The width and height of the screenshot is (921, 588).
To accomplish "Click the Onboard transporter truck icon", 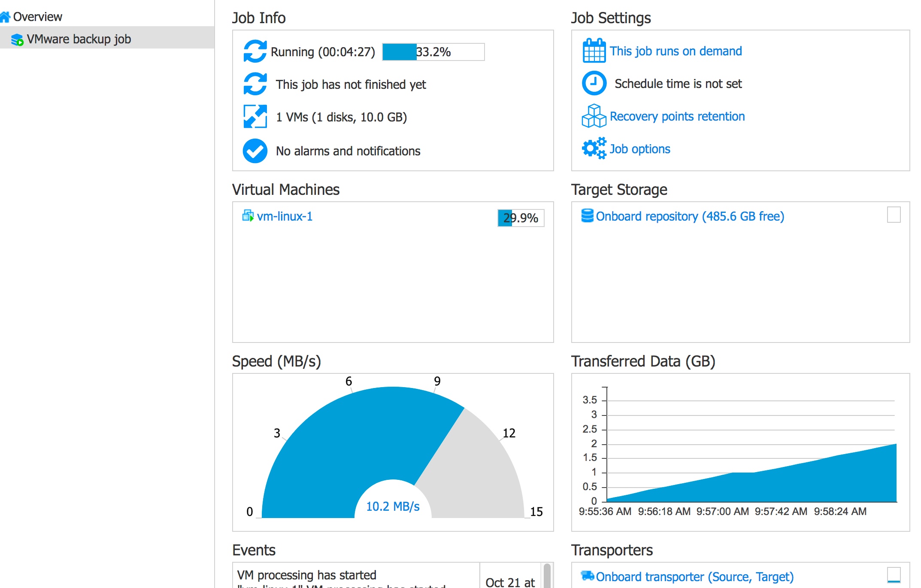I will pos(587,576).
